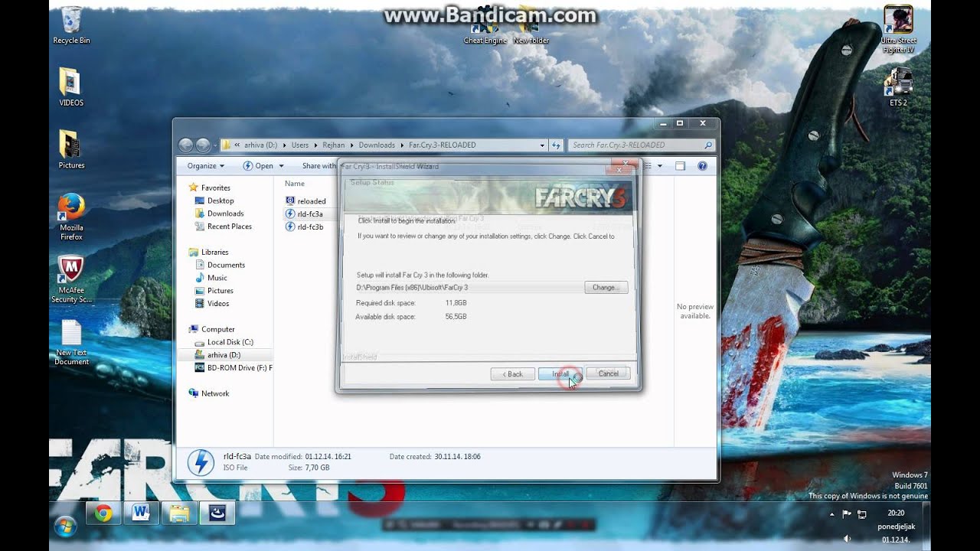Click Cancel in the InstallShield wizard
The width and height of the screenshot is (980, 551).
(609, 373)
